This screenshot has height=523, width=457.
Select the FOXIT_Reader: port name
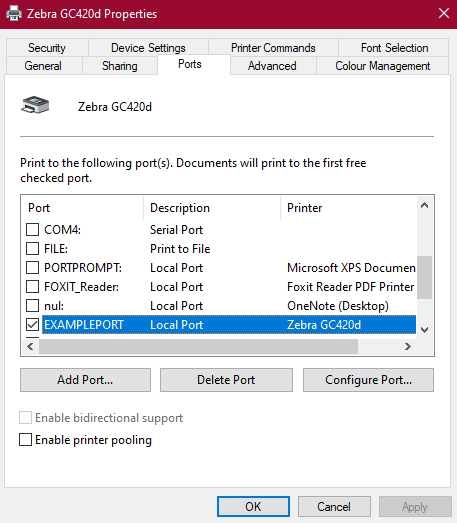81,287
